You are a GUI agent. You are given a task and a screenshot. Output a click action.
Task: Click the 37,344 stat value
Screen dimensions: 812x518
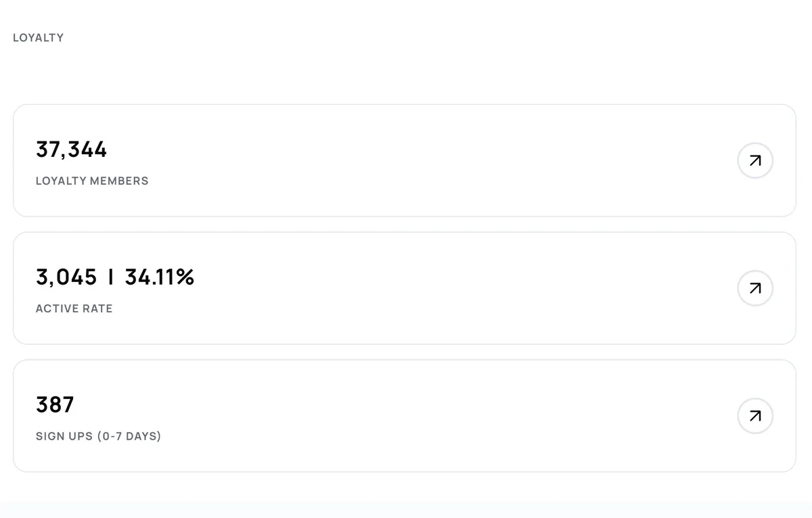(x=71, y=149)
